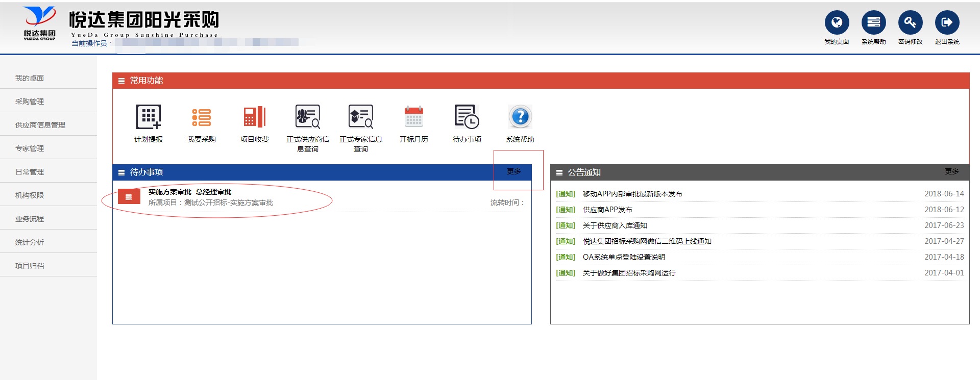Viewport: 980px width, 380px height.
Task: Open 正式专家信息查询 icon
Action: click(x=361, y=117)
